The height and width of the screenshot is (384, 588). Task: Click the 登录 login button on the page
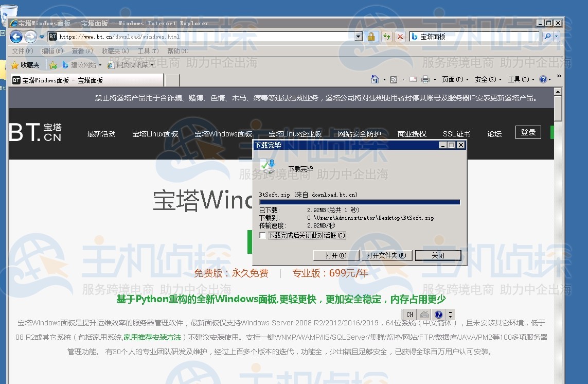tap(528, 132)
